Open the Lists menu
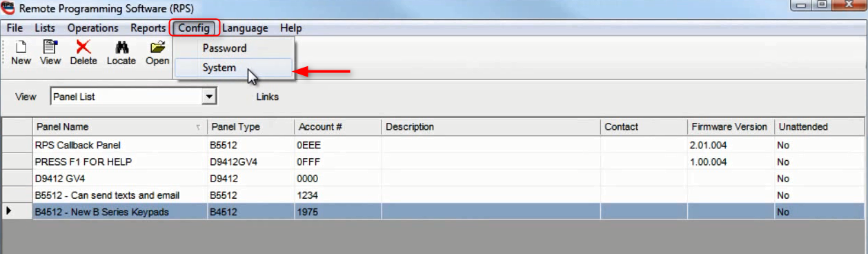 coord(45,28)
